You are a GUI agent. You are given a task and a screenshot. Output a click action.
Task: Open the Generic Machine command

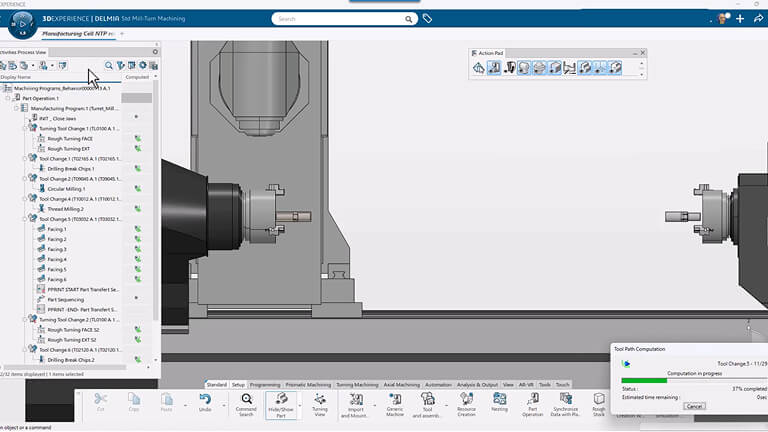coord(395,405)
